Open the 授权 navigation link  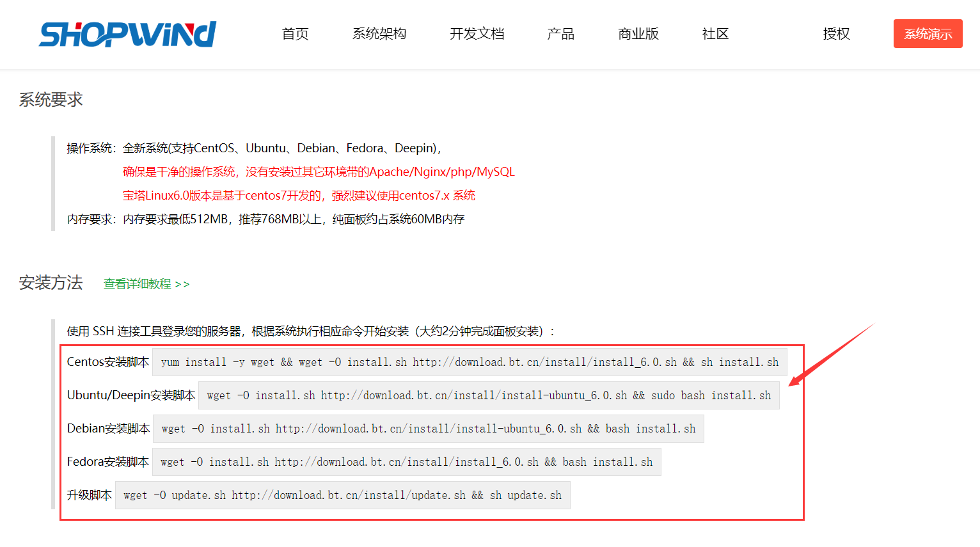click(837, 34)
